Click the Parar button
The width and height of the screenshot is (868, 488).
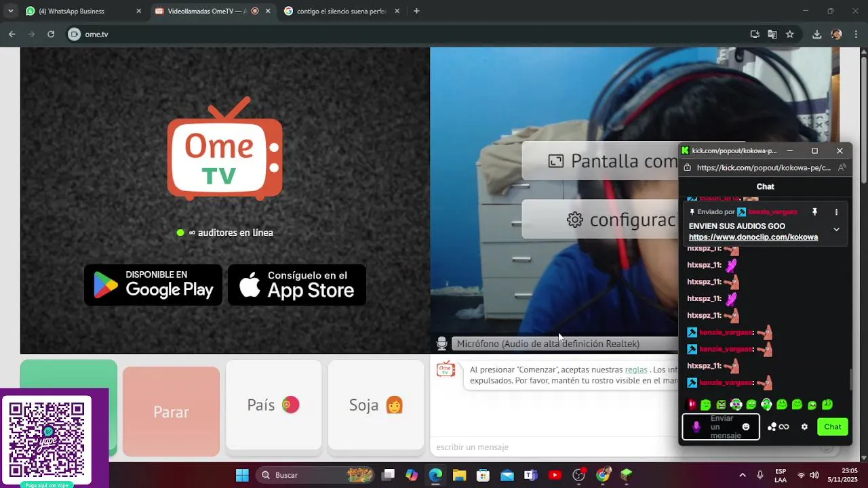click(x=171, y=411)
